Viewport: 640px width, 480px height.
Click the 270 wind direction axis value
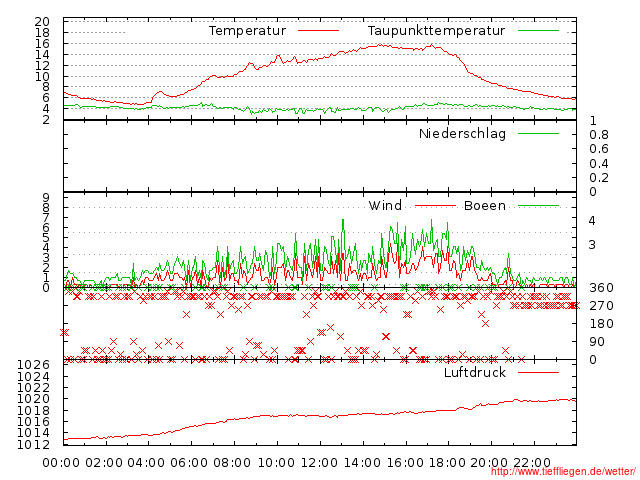(601, 306)
